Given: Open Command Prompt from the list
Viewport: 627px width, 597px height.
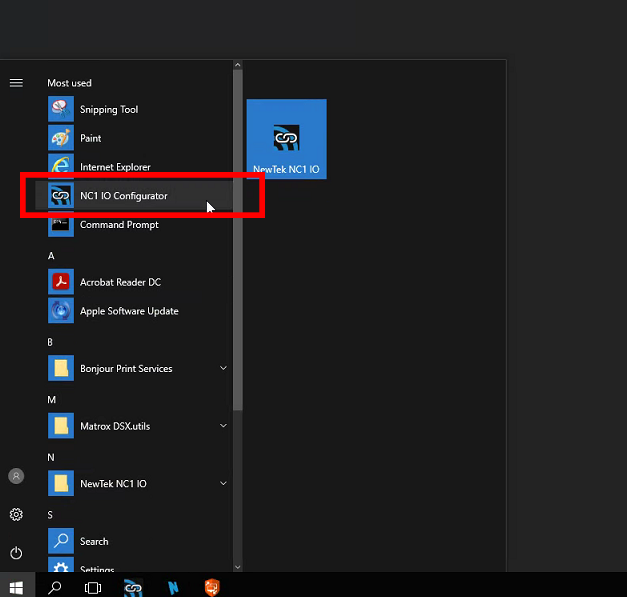Looking at the screenshot, I should click(118, 225).
